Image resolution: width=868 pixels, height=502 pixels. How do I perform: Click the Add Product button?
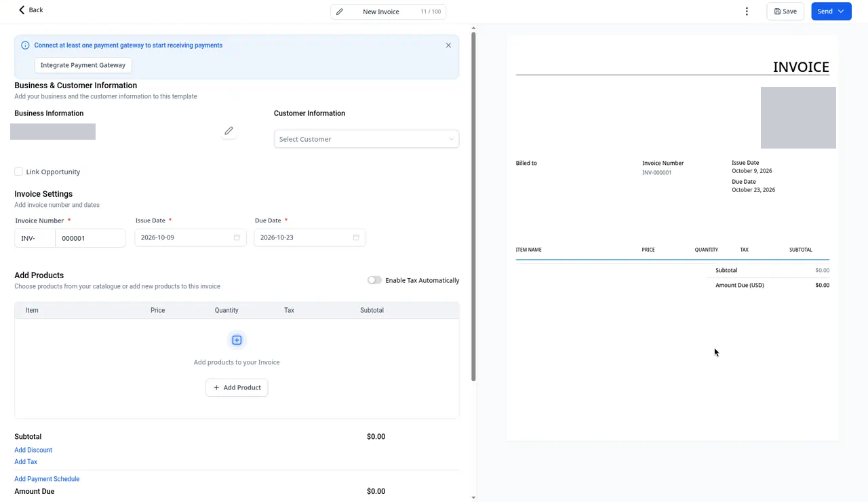point(237,387)
